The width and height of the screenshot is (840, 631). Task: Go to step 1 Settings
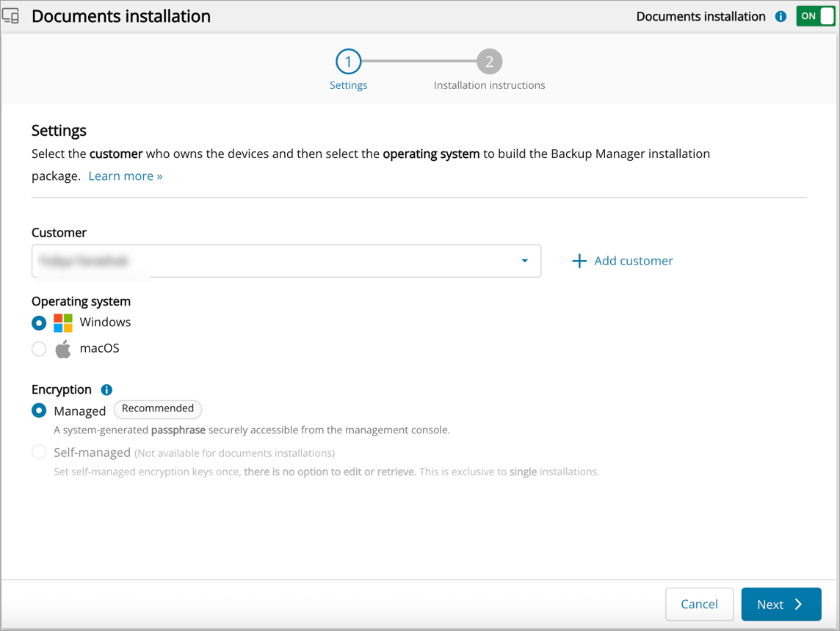tap(348, 62)
